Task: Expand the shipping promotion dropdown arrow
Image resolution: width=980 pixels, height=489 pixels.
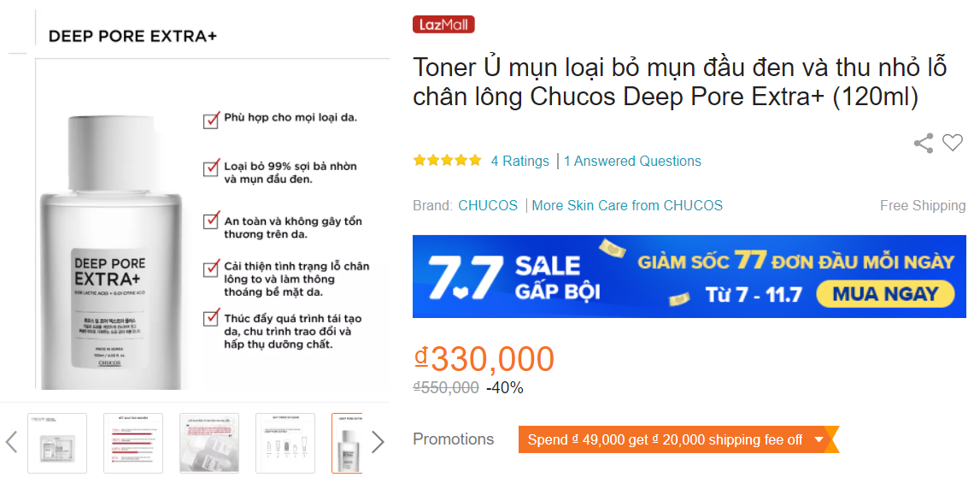Action: click(x=819, y=439)
